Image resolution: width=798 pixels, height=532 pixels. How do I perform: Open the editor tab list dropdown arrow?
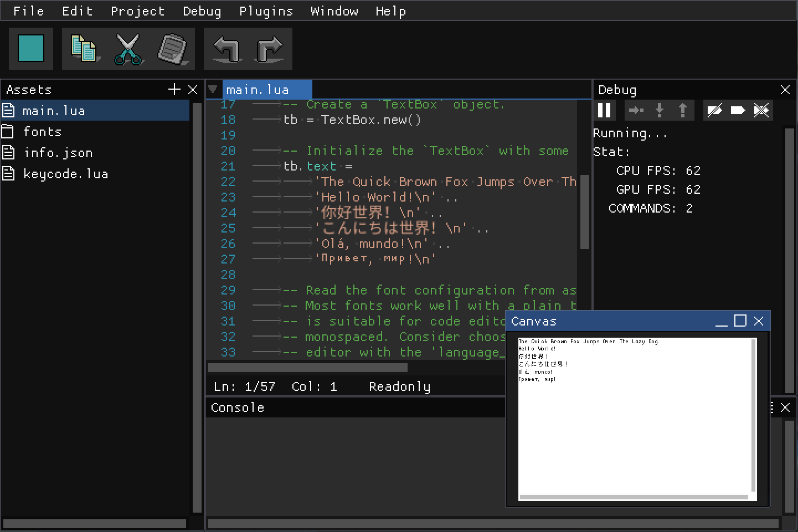[x=213, y=89]
